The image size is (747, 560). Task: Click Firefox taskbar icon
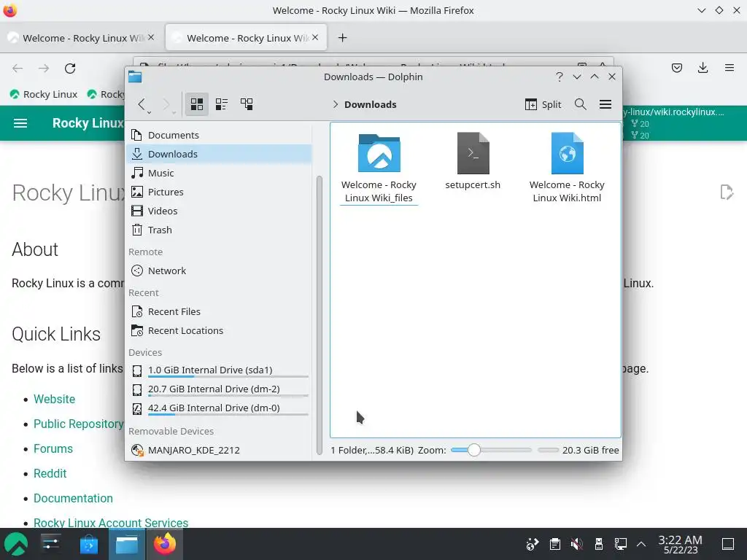[x=165, y=544]
